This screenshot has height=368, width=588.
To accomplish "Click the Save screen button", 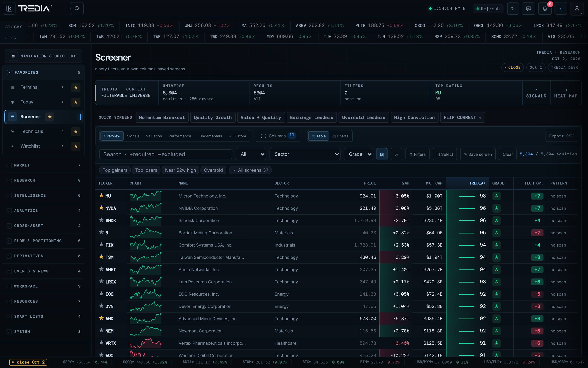I will pos(478,154).
